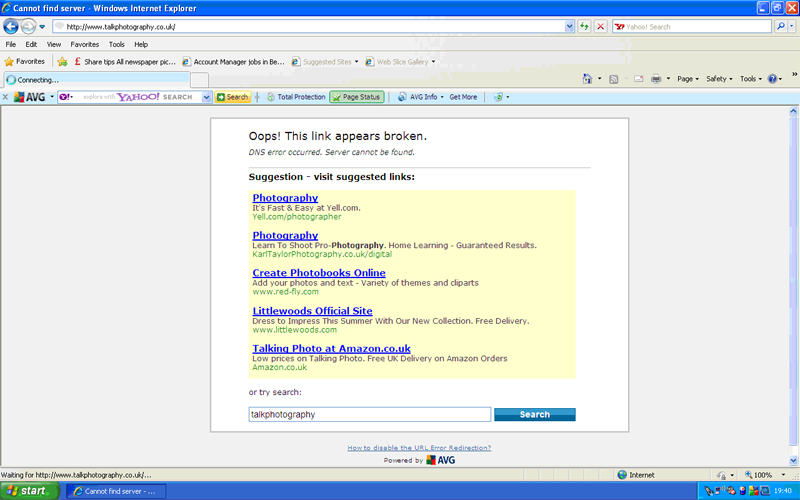Click the Add to Favorites Bar star icon
Viewport: 800px width, 500px height.
[x=62, y=62]
